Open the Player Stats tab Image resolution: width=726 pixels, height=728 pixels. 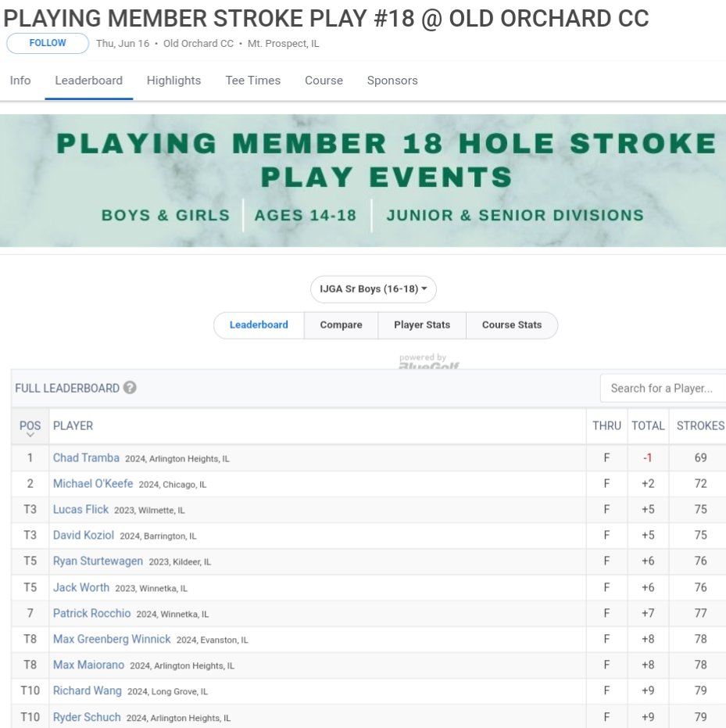(422, 325)
